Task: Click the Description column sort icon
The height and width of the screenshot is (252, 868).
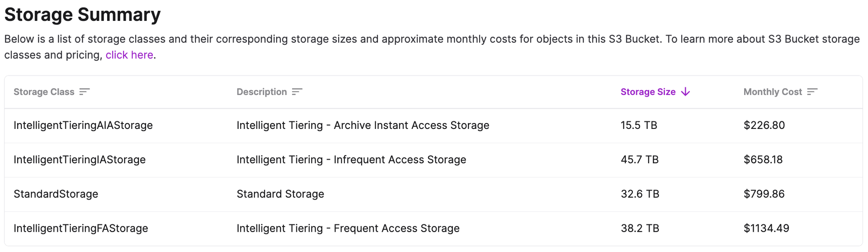Action: tap(297, 92)
